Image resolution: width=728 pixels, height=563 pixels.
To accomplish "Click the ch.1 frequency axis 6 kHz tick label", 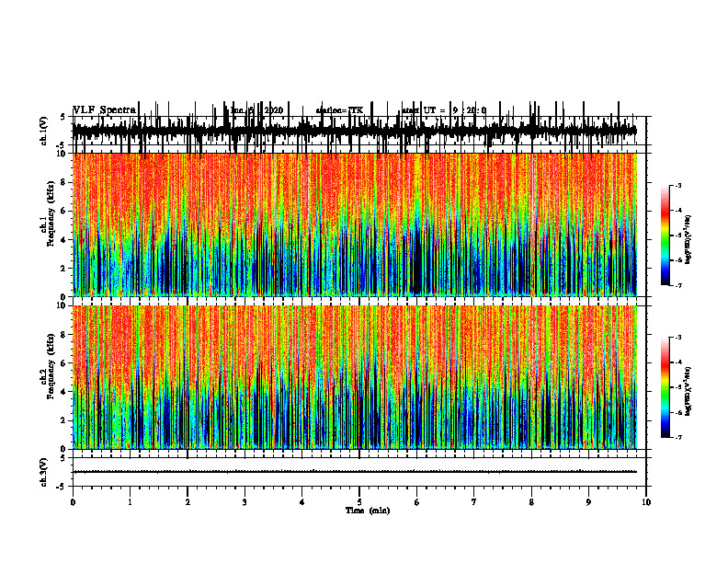I will 64,211.
